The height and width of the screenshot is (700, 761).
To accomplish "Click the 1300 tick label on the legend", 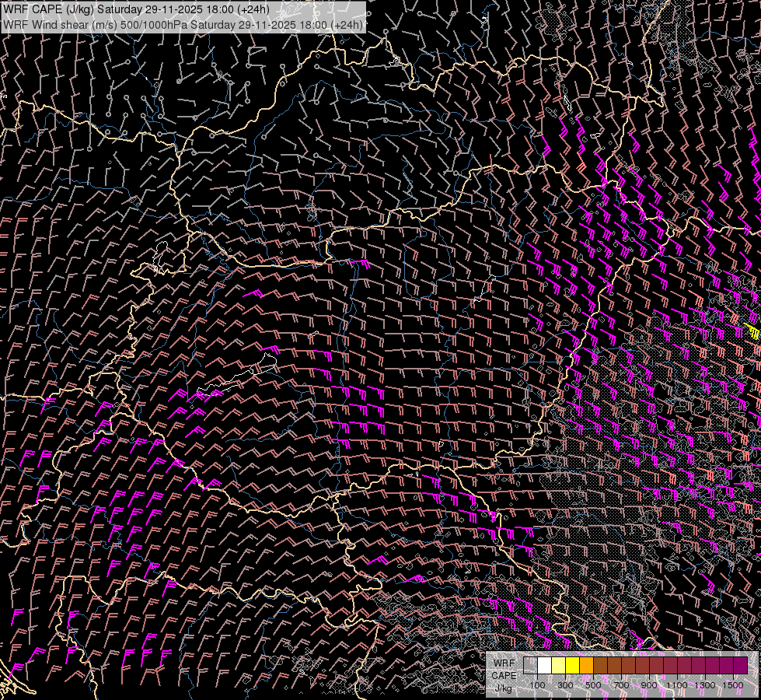I will click(x=705, y=684).
